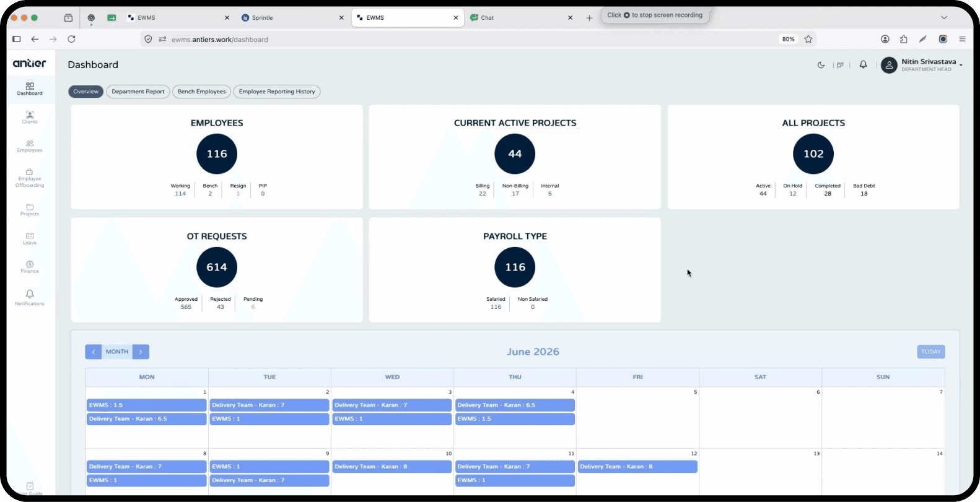
Task: Click Billing projects count 22
Action: [x=483, y=194]
